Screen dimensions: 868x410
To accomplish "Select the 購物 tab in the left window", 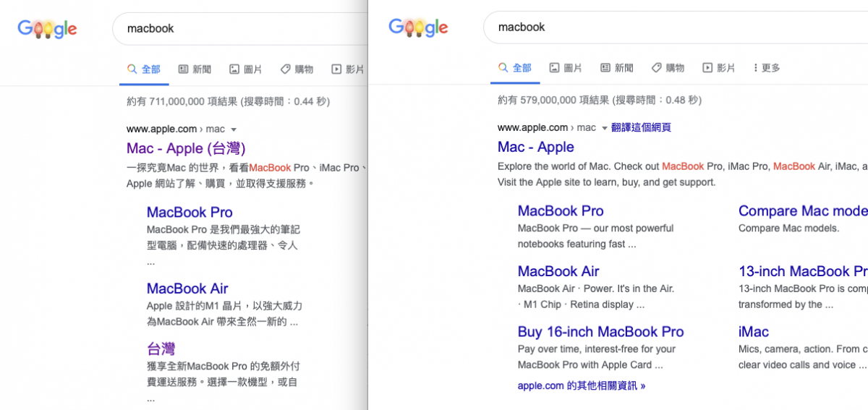I will [297, 69].
